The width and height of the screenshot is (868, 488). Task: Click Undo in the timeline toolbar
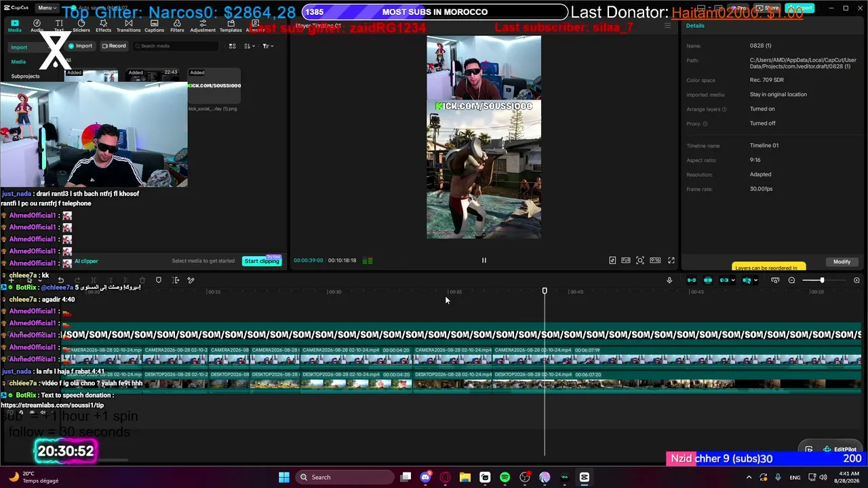pos(61,280)
